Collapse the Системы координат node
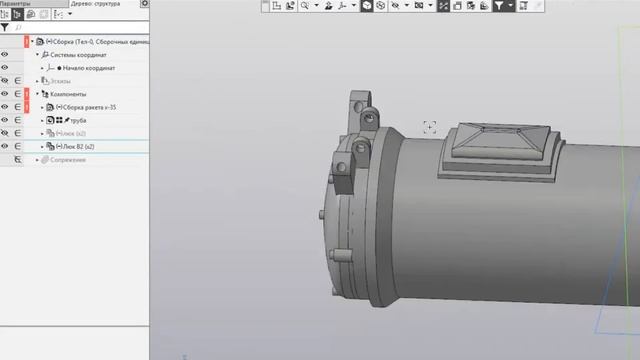Screen dimensions: 640x360 coord(37,55)
